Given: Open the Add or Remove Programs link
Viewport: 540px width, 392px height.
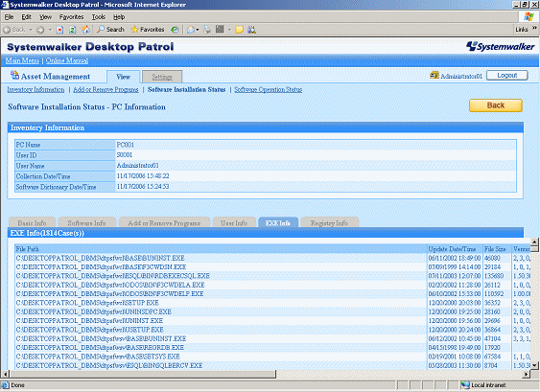Looking at the screenshot, I should 106,89.
